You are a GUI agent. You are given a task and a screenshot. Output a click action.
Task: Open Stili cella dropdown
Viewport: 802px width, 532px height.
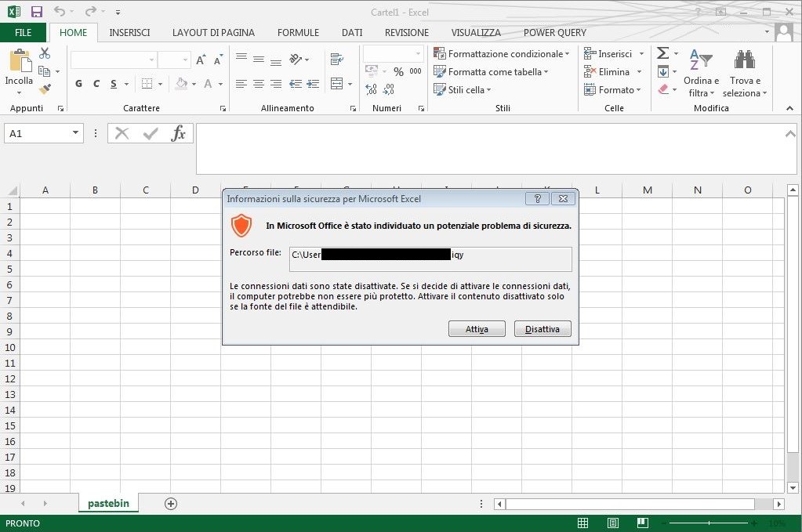pos(462,90)
